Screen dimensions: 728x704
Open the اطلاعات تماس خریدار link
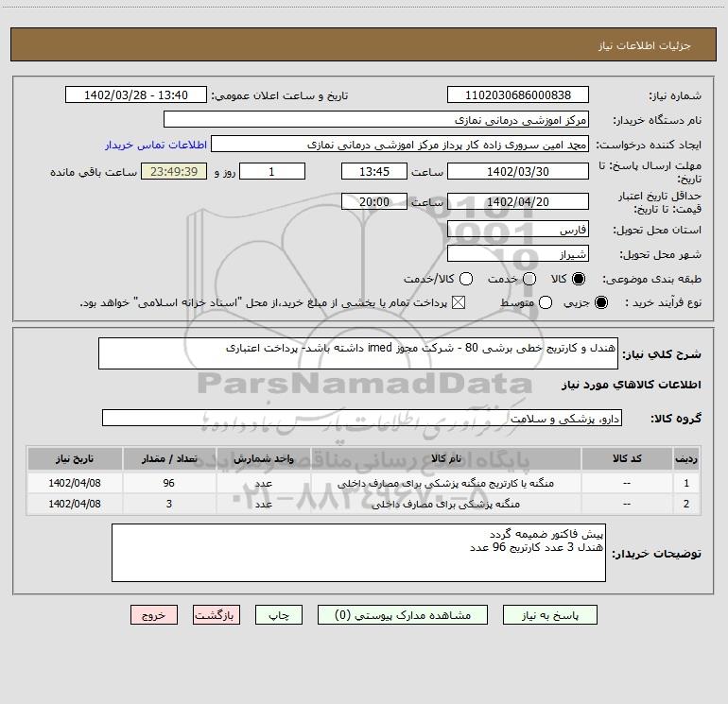[x=156, y=145]
